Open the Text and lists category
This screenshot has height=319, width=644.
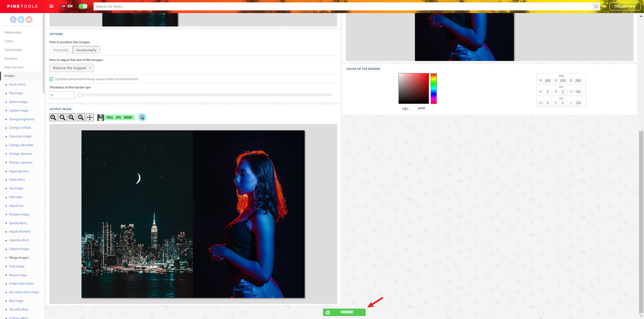click(13, 50)
